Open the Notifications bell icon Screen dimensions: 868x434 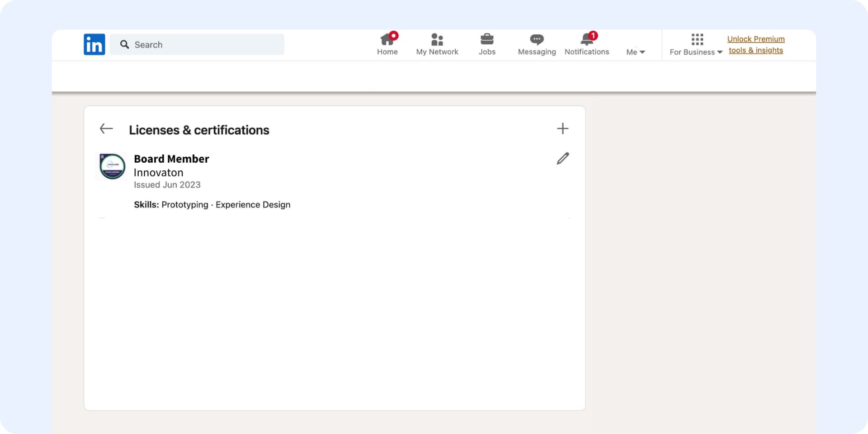tap(586, 40)
